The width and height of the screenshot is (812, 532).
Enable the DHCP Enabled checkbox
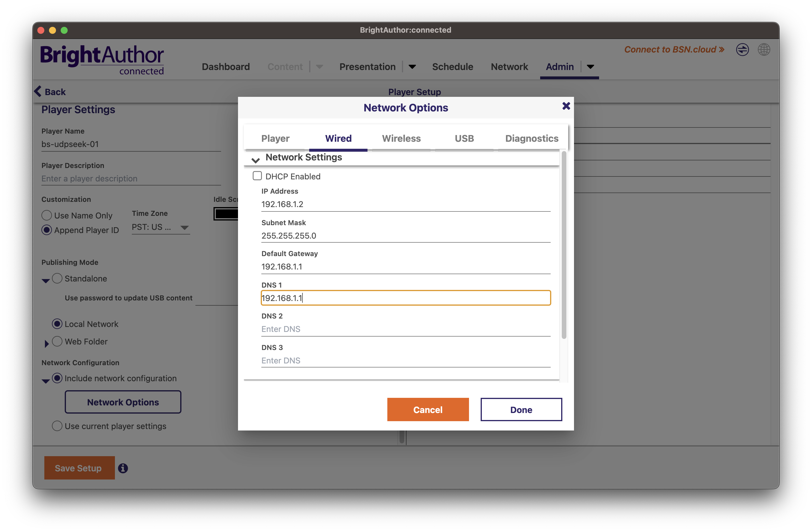pyautogui.click(x=257, y=176)
